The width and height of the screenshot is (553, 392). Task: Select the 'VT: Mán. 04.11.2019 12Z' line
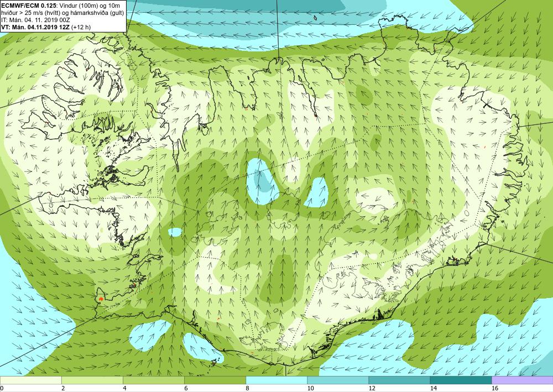(x=46, y=27)
